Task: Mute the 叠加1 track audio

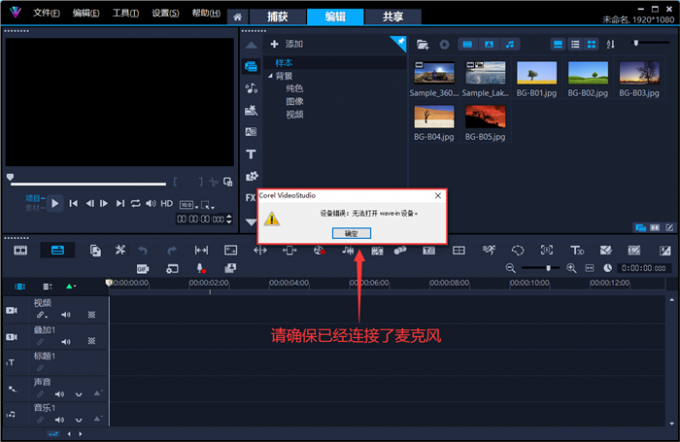Action: tap(66, 342)
